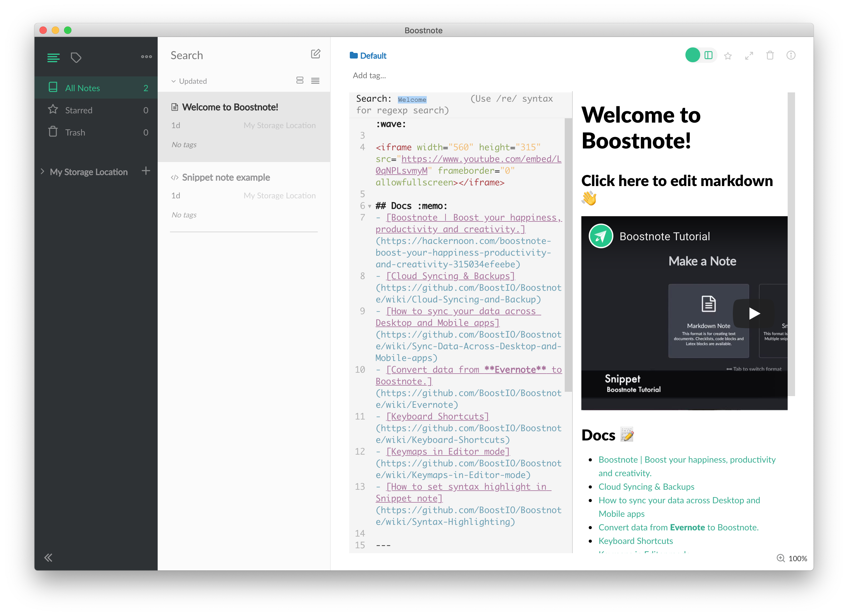This screenshot has width=848, height=616.
Task: Toggle the green preview mode switch
Action: point(693,55)
